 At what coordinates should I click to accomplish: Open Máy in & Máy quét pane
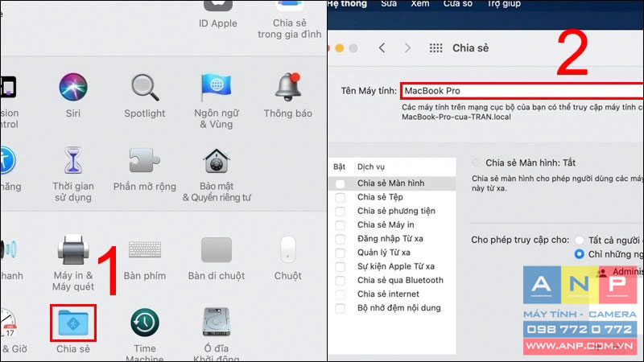click(73, 249)
